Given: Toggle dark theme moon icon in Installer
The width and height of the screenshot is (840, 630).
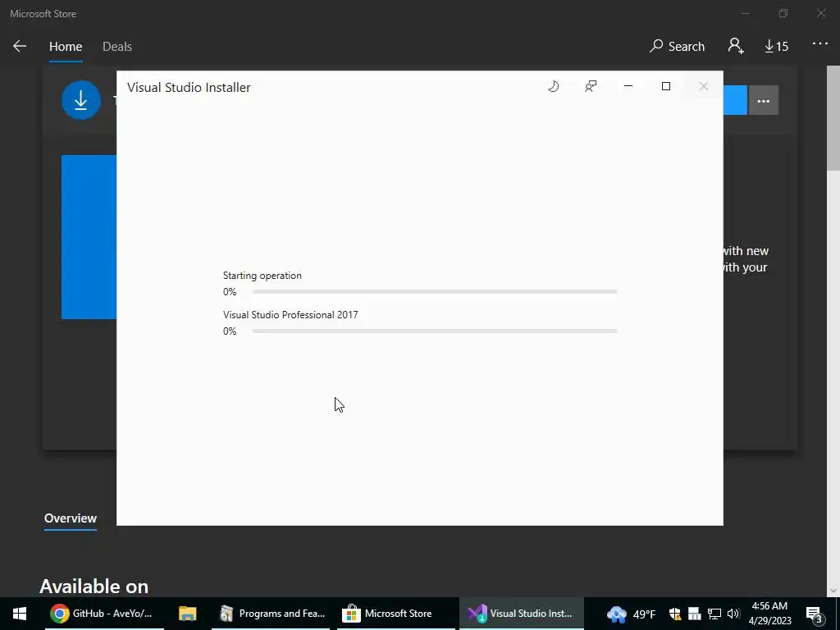Looking at the screenshot, I should (x=554, y=86).
